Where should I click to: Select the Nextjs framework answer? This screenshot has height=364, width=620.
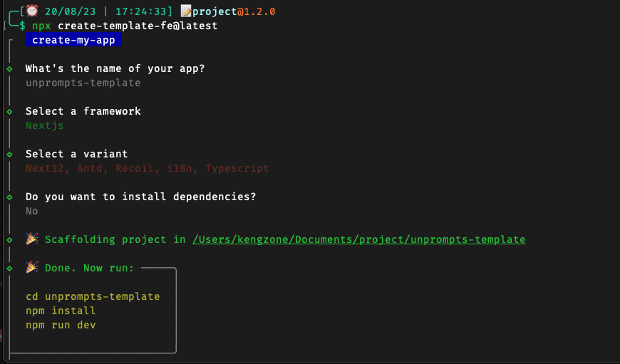tap(45, 125)
